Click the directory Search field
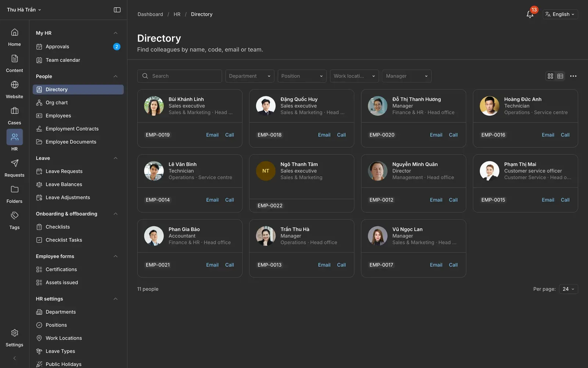588x368 pixels. pyautogui.click(x=180, y=76)
